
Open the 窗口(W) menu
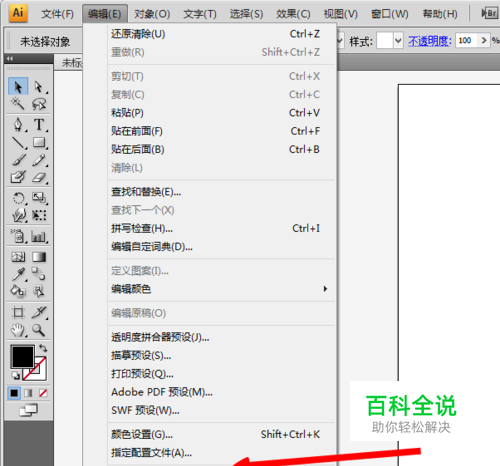tap(390, 14)
